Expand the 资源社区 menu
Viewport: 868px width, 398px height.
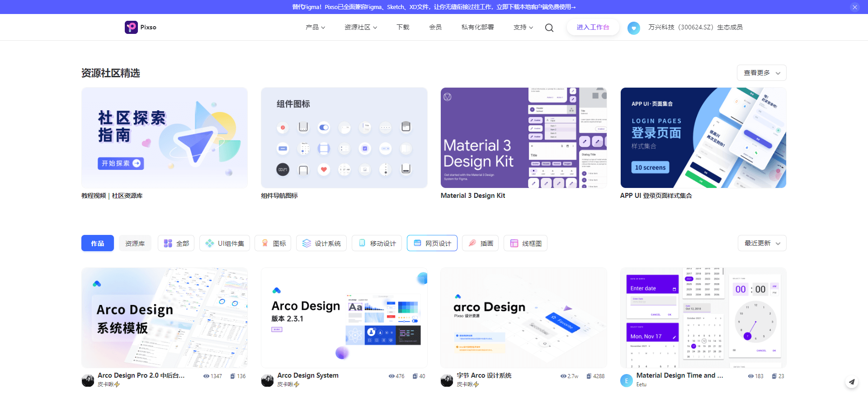[x=361, y=27]
